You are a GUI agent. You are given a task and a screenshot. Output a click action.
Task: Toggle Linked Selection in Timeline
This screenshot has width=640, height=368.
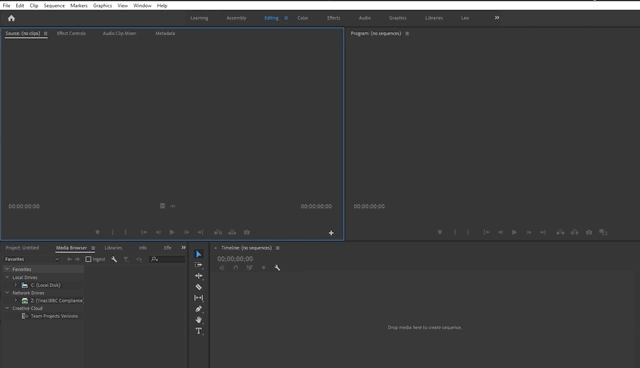(249, 268)
